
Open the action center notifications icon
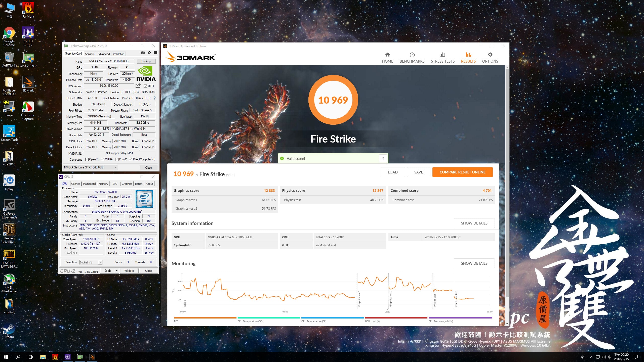[636, 357]
